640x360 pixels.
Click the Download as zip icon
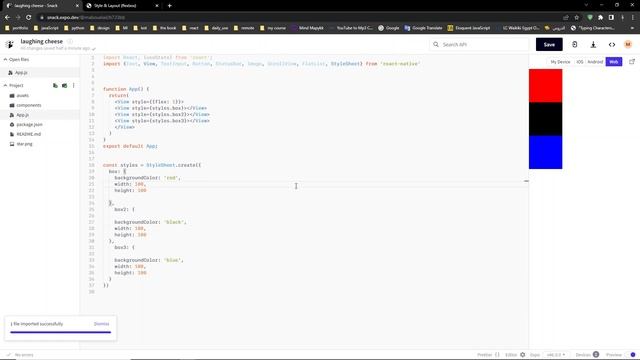pyautogui.click(x=593, y=44)
